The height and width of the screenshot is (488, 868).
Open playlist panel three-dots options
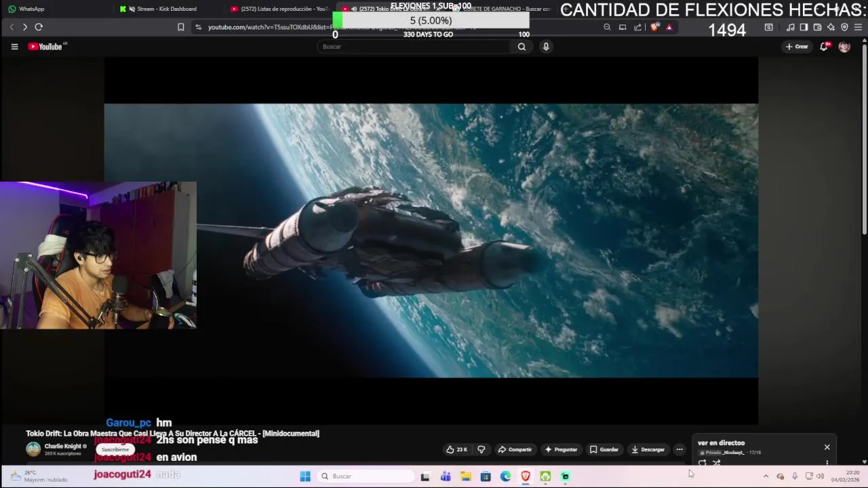click(x=827, y=463)
